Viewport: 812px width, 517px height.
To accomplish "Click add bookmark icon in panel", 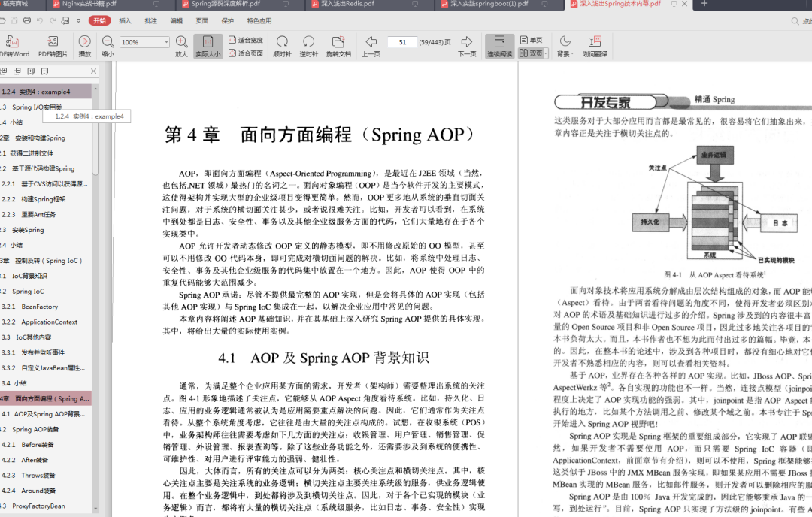I will 31,71.
